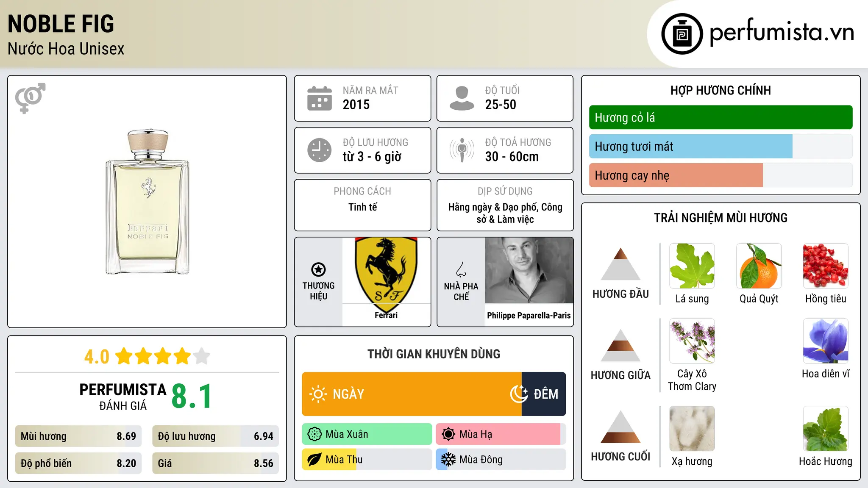Click the sun icon for Mùa Hạ
This screenshot has height=488, width=868.
click(x=448, y=434)
